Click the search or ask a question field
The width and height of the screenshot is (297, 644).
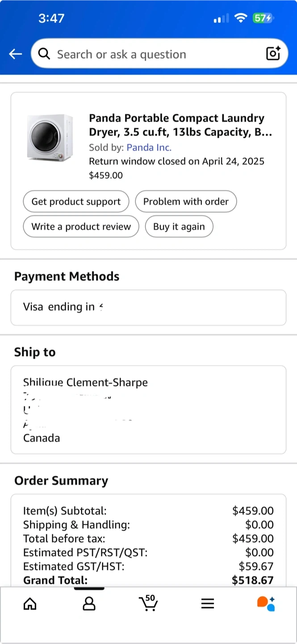pyautogui.click(x=156, y=54)
